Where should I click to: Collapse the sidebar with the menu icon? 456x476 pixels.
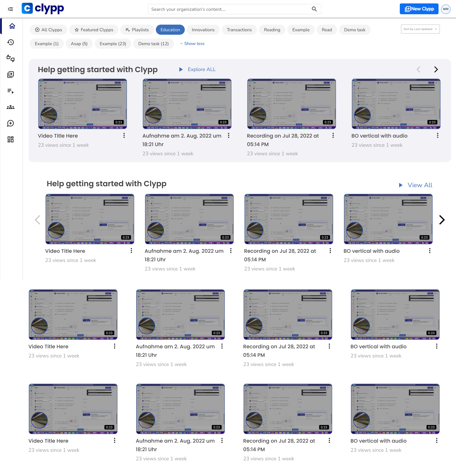pyautogui.click(x=10, y=9)
